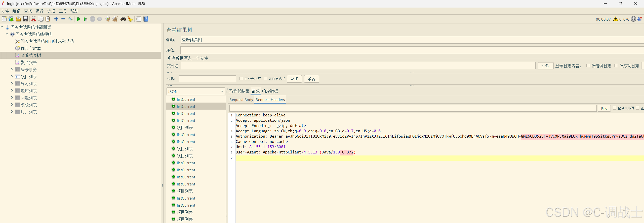Click the 查找 button
This screenshot has width=644, height=223.
click(294, 79)
